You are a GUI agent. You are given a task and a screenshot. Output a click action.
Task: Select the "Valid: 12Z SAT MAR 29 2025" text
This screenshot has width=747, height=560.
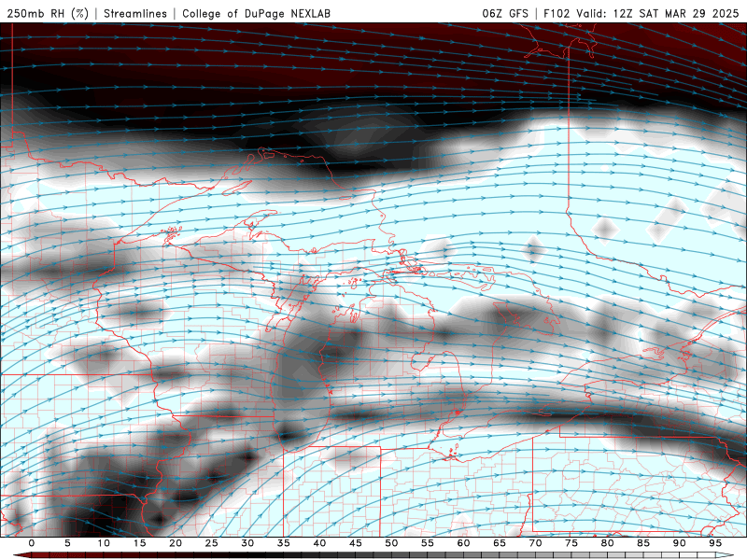[x=657, y=13]
